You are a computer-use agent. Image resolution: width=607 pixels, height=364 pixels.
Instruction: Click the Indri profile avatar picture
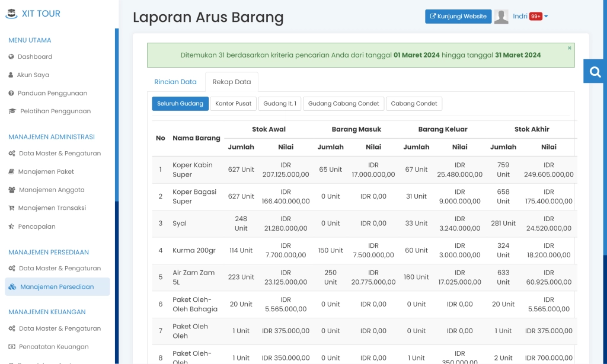click(x=501, y=16)
